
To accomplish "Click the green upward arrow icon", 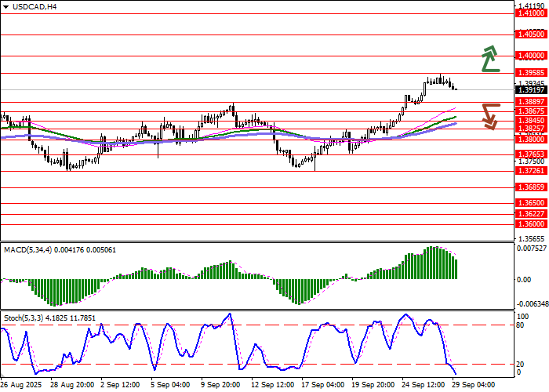I will 490,59.
